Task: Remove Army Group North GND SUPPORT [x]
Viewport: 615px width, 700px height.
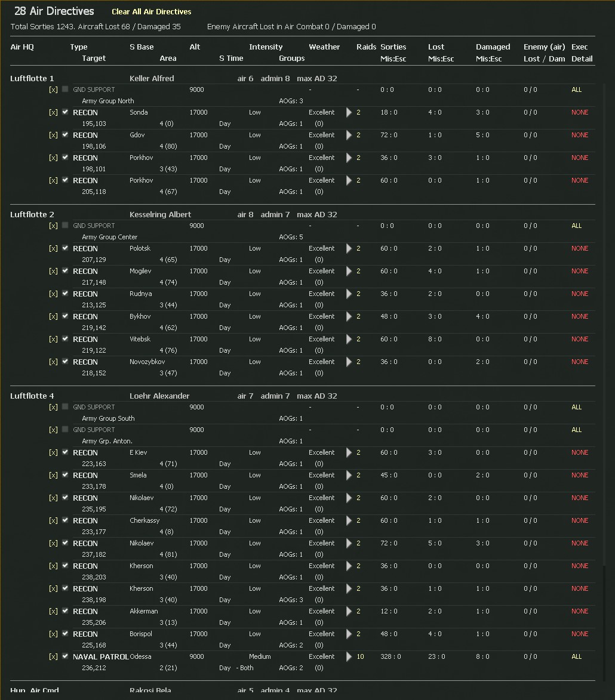Action: click(53, 90)
